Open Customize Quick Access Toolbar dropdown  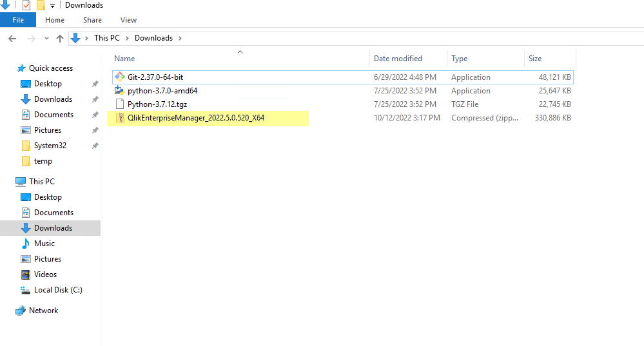[x=53, y=5]
